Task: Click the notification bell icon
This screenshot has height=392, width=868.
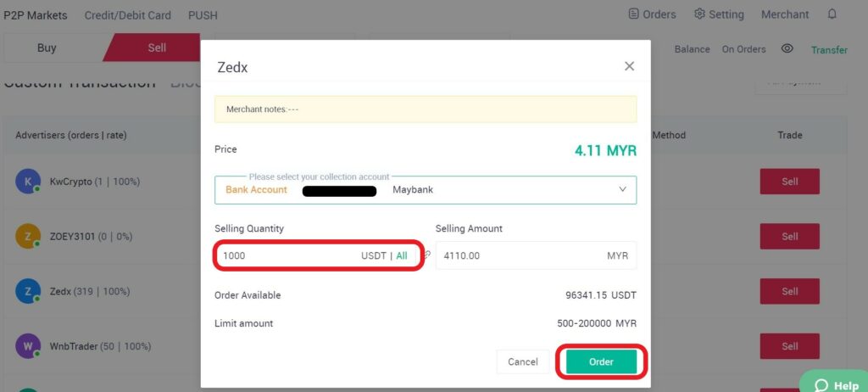Action: pyautogui.click(x=832, y=14)
